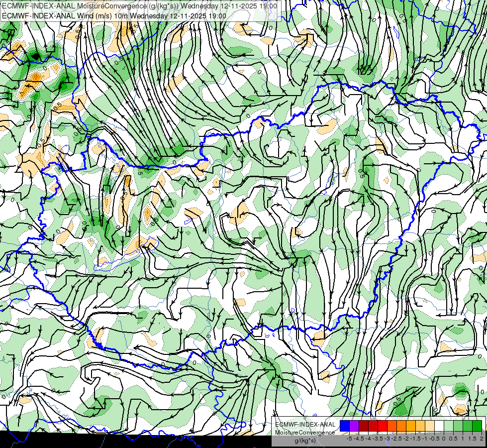Click the white legend swatch near zero
Image resolution: width=487 pixels, height=448 pixels.
[x=439, y=426]
